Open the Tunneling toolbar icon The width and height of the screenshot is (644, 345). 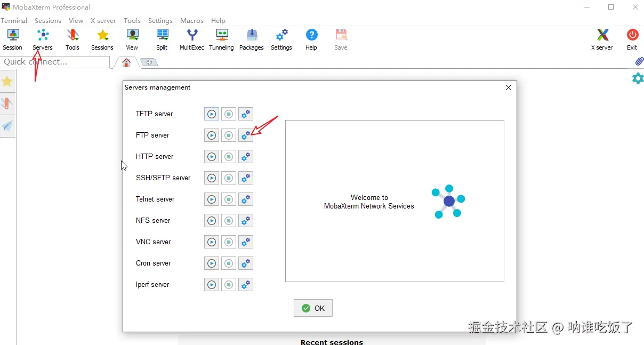221,40
